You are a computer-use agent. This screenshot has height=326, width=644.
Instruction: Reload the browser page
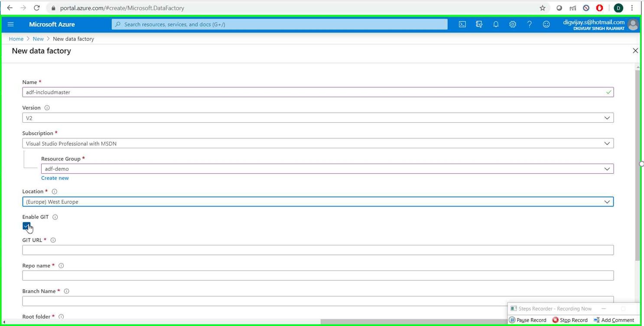pos(37,8)
